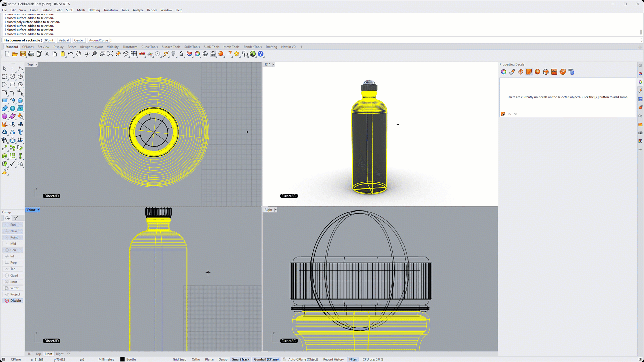This screenshot has height=362, width=644.
Task: Click the checkmark Check objects icon
Action: (12, 164)
